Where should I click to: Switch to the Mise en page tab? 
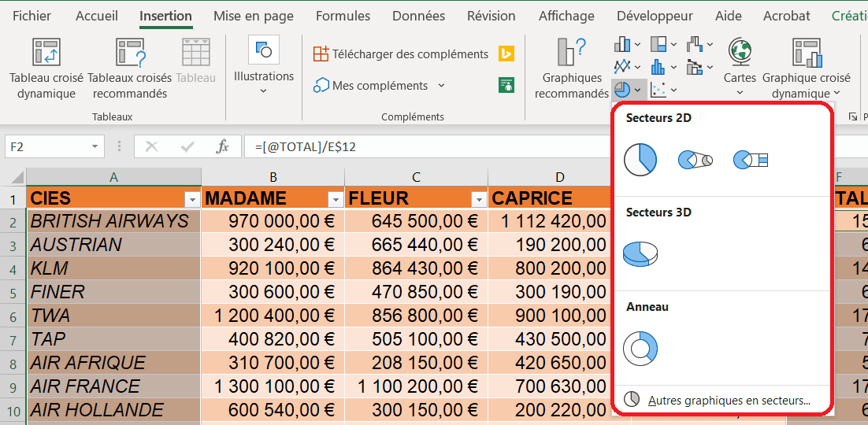point(254,16)
